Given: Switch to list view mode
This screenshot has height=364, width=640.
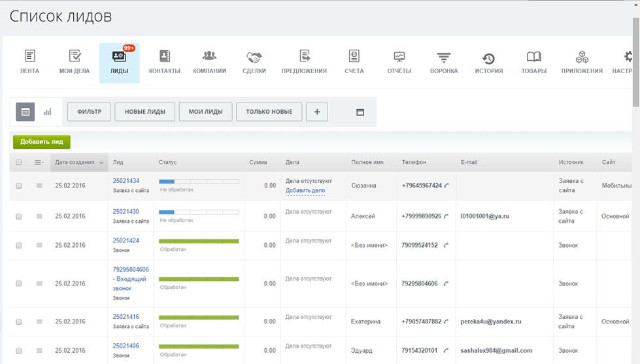Looking at the screenshot, I should (25, 112).
